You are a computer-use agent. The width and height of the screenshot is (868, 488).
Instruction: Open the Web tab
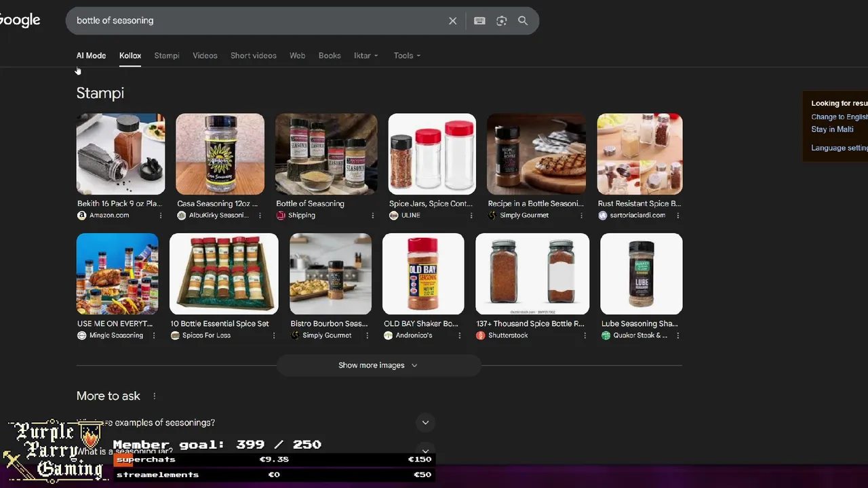(x=297, y=56)
